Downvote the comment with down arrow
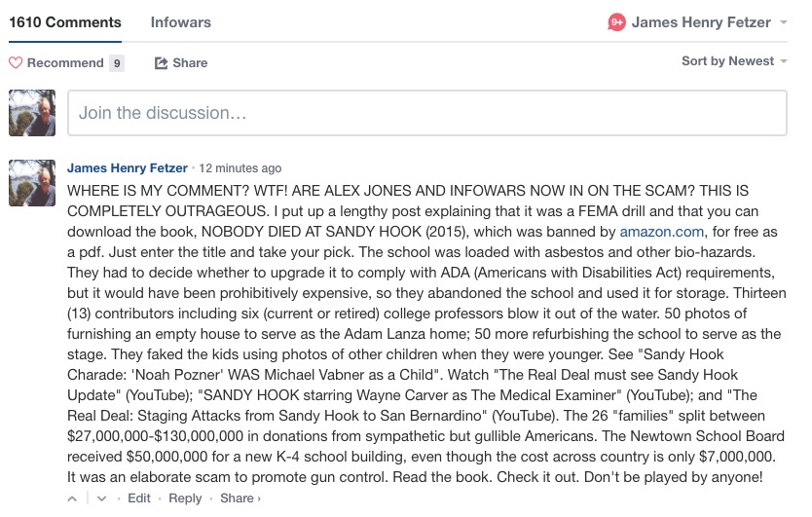Viewport: 812px width, 517px height. click(101, 499)
